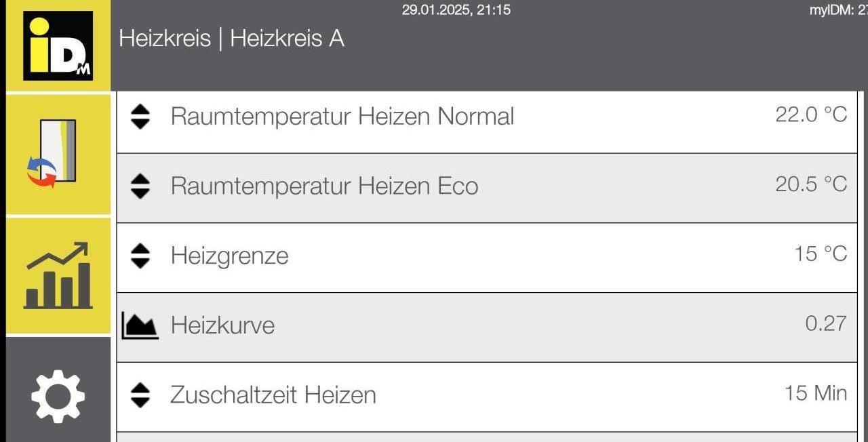Click the Heizkurve curve graph icon
Viewport: 868px width, 442px height.
(140, 325)
